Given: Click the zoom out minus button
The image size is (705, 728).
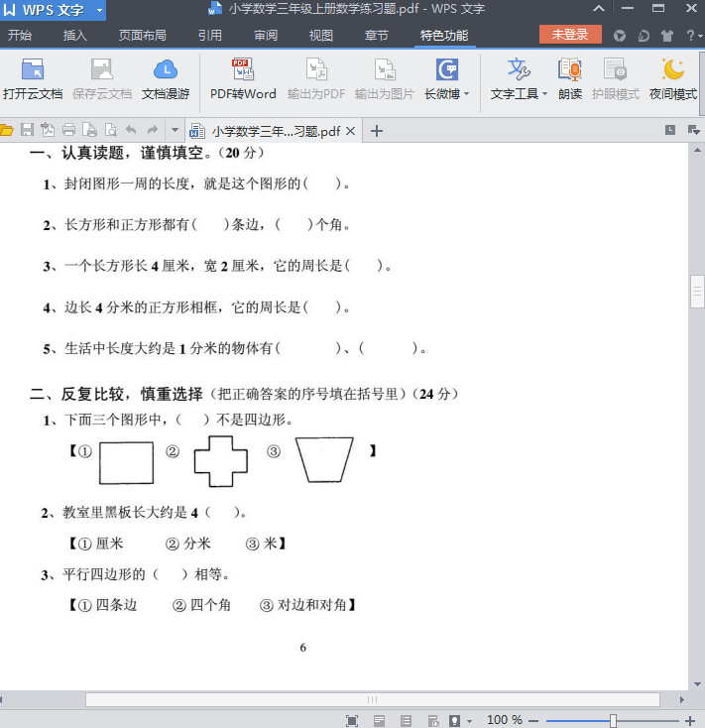Looking at the screenshot, I should (533, 721).
